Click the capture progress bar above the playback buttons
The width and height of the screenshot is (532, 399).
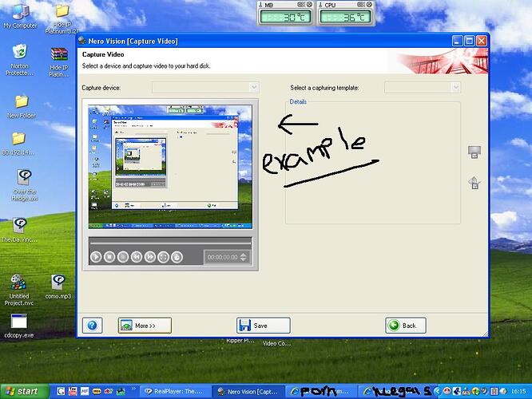tap(170, 243)
